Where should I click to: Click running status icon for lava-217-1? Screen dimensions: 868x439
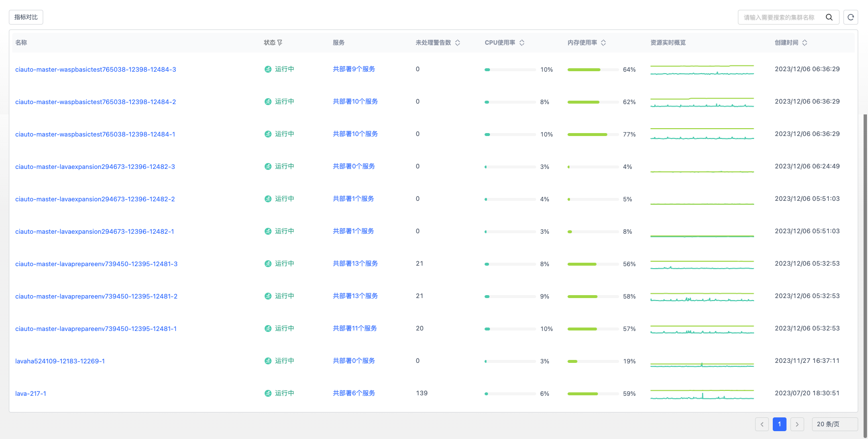(268, 393)
